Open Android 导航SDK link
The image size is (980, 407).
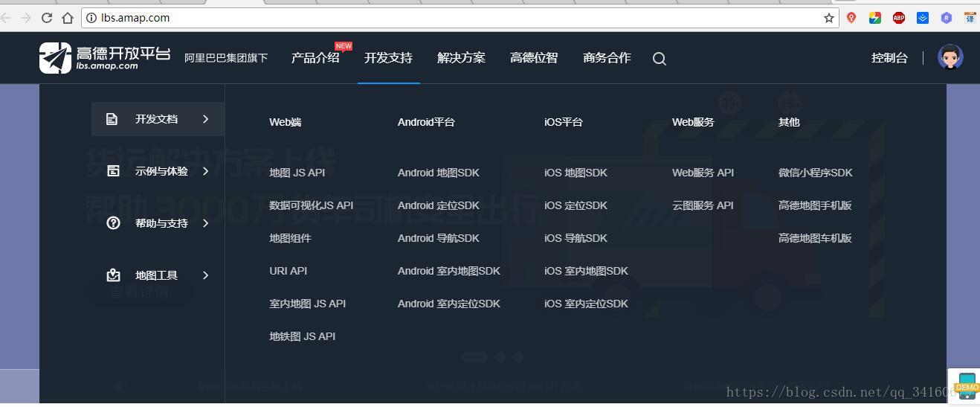tap(439, 238)
